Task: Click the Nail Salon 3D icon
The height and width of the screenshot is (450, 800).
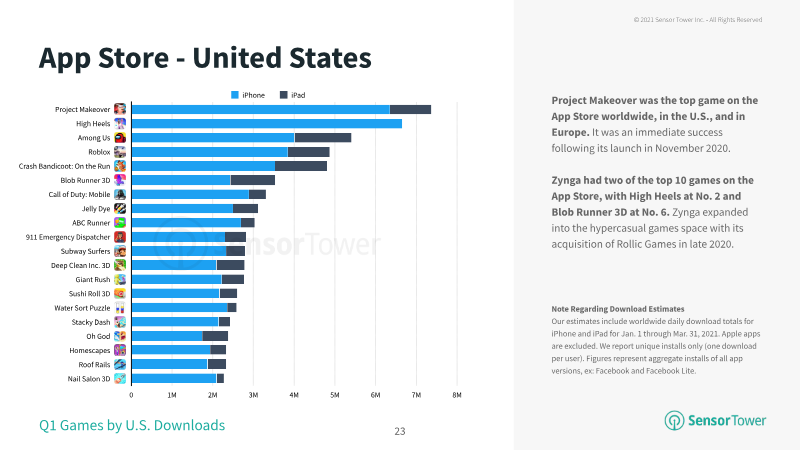Action: pyautogui.click(x=120, y=379)
